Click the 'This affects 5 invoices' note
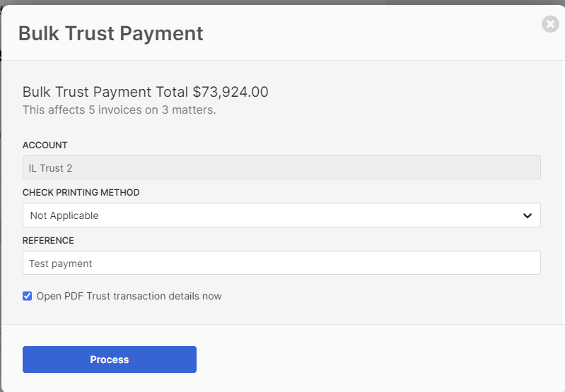Image resolution: width=565 pixels, height=392 pixels. pyautogui.click(x=120, y=109)
